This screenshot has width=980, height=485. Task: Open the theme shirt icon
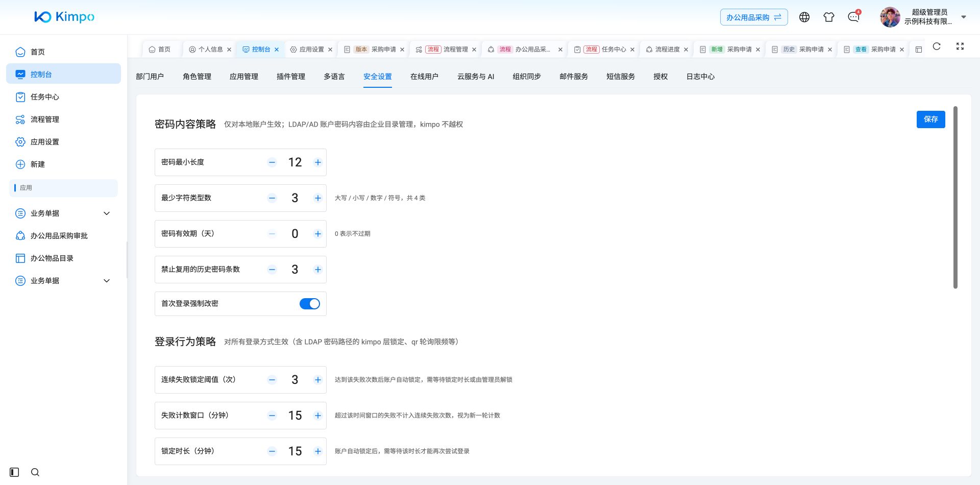point(829,17)
